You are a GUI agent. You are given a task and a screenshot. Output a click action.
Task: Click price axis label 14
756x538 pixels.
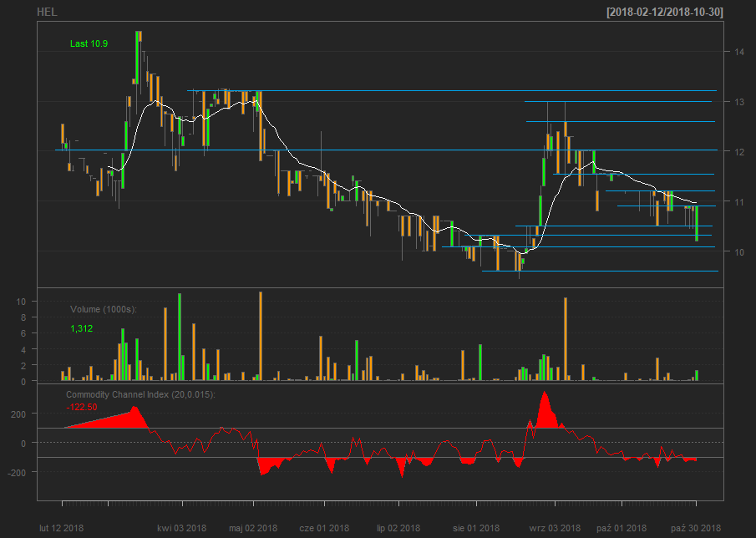point(739,52)
